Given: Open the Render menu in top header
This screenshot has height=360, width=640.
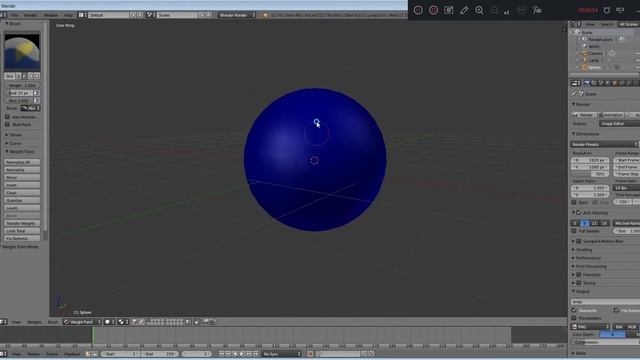Looking at the screenshot, I should click(x=31, y=15).
